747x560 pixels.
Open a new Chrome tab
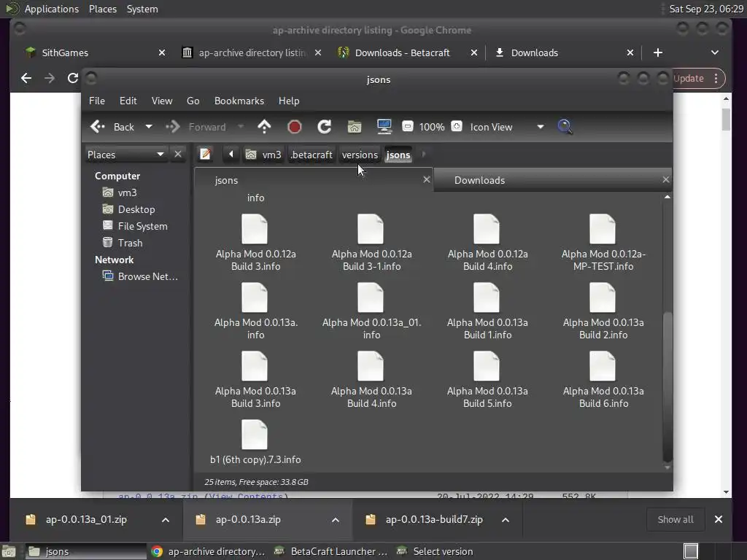click(x=658, y=52)
